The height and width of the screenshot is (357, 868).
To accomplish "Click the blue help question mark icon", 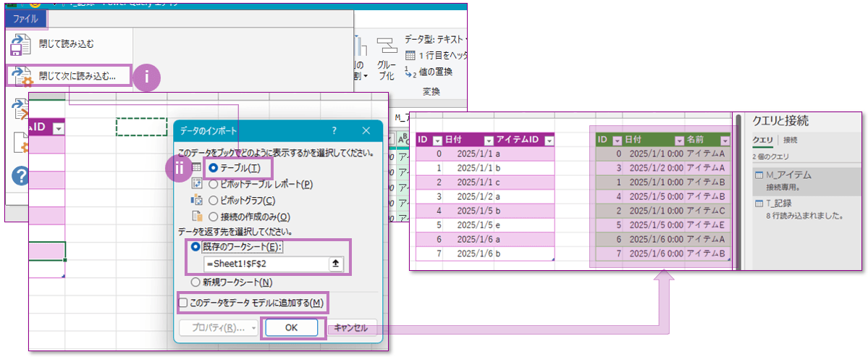I will pos(20,175).
